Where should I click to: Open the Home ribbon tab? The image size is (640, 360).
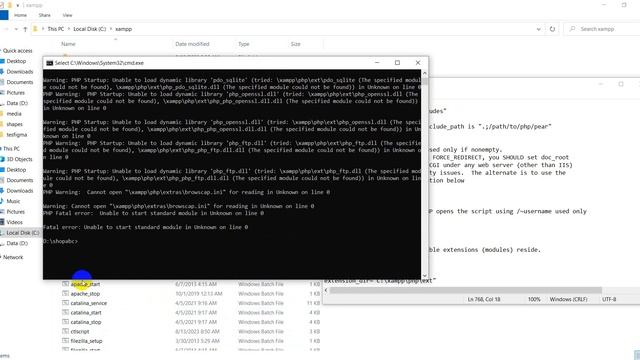20,15
